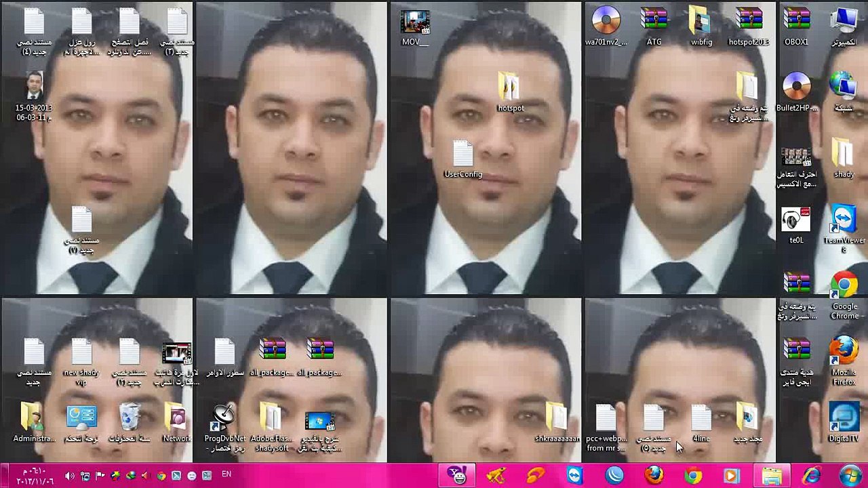Click the EN language indicator
868x488 pixels.
(226, 474)
